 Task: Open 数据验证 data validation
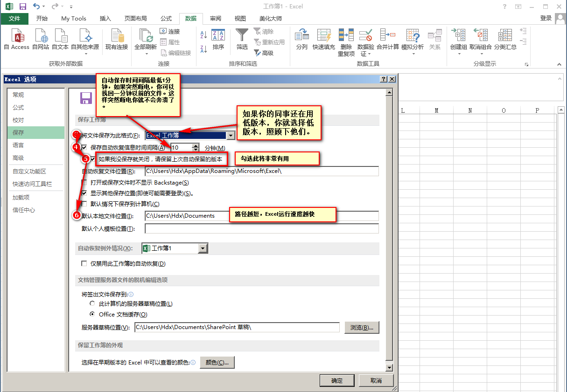365,42
